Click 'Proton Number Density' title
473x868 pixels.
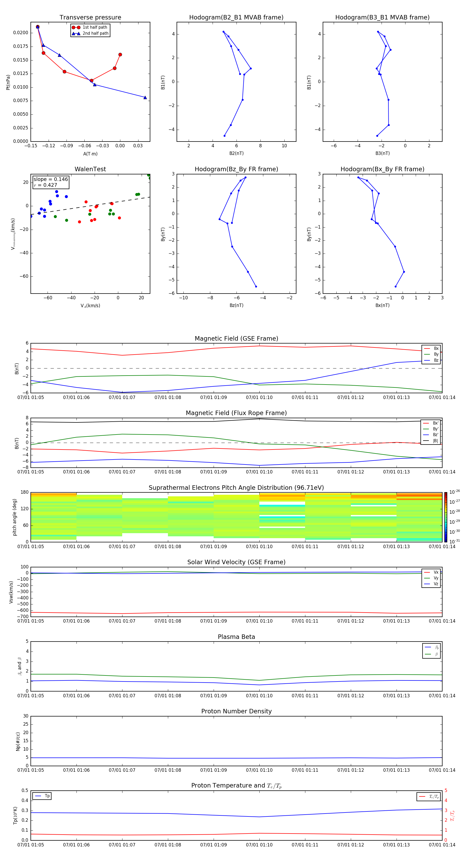coord(236,711)
